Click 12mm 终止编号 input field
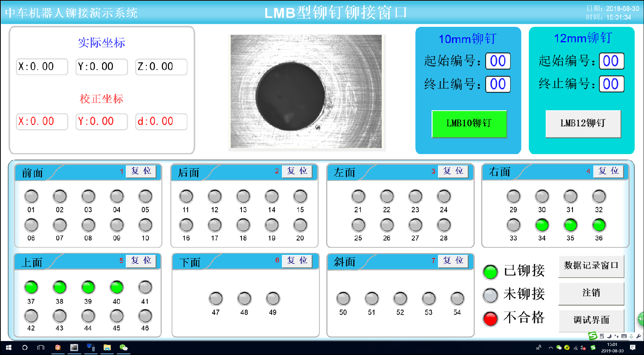The width and height of the screenshot is (644, 355). pyautogui.click(x=611, y=84)
